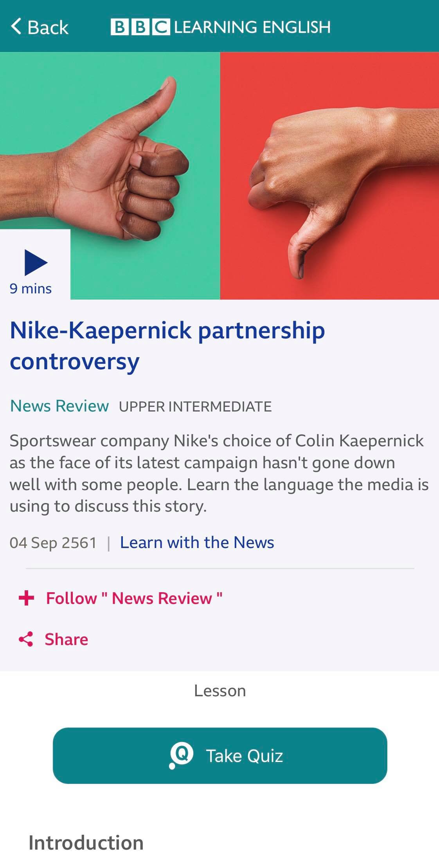439x868 pixels.
Task: Click the Take Quiz button
Action: (220, 755)
